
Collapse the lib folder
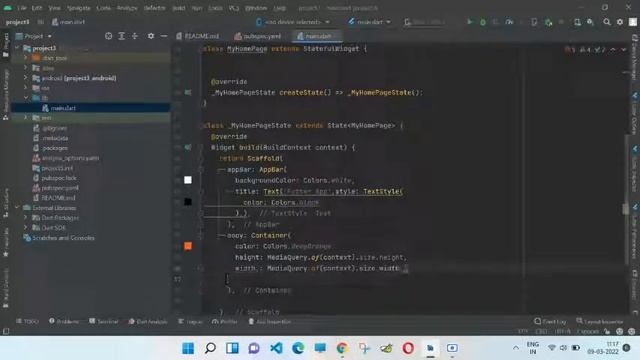click(25, 98)
